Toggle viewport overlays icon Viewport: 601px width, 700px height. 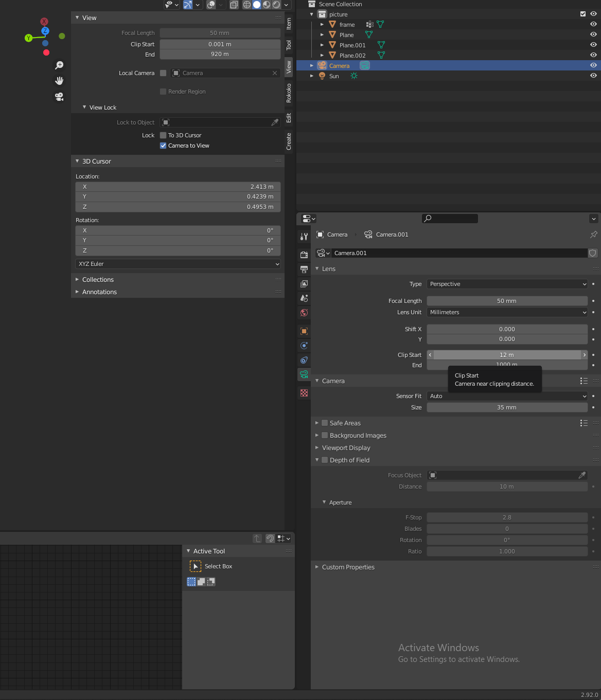point(211,5)
